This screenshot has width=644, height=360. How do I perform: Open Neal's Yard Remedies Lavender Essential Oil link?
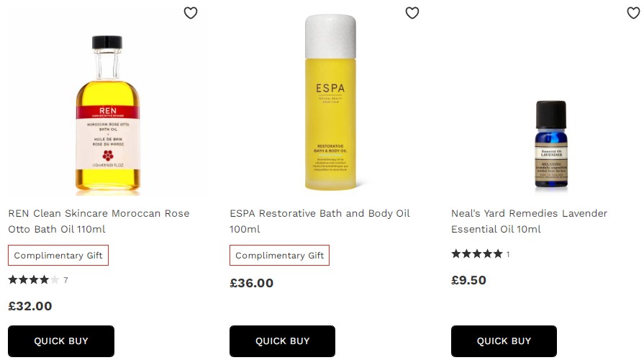click(x=529, y=221)
